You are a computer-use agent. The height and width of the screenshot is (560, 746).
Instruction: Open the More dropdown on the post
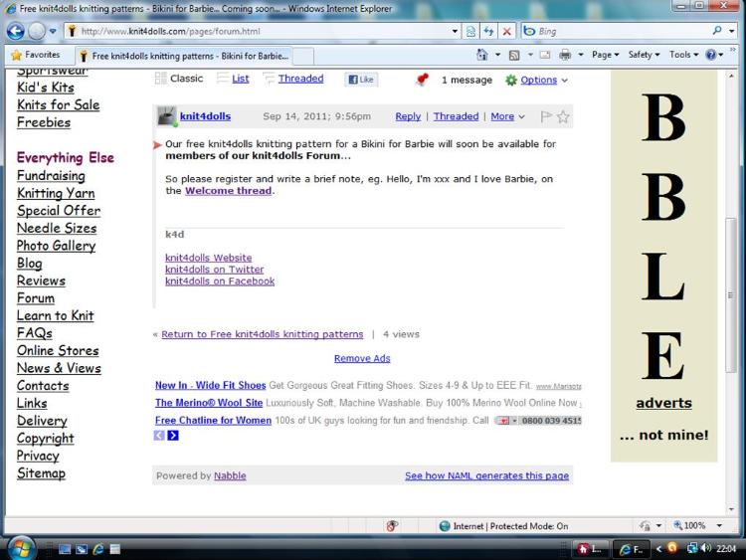(507, 116)
